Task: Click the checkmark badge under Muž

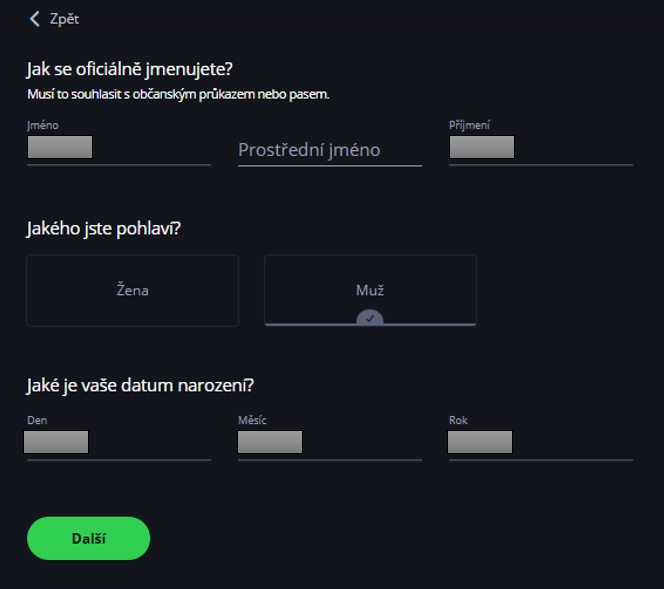Action: [370, 318]
